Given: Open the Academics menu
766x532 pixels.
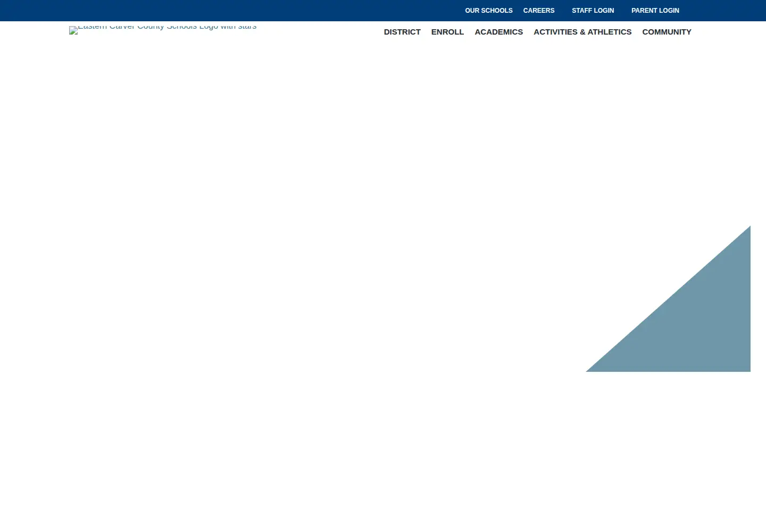Looking at the screenshot, I should click(x=498, y=32).
